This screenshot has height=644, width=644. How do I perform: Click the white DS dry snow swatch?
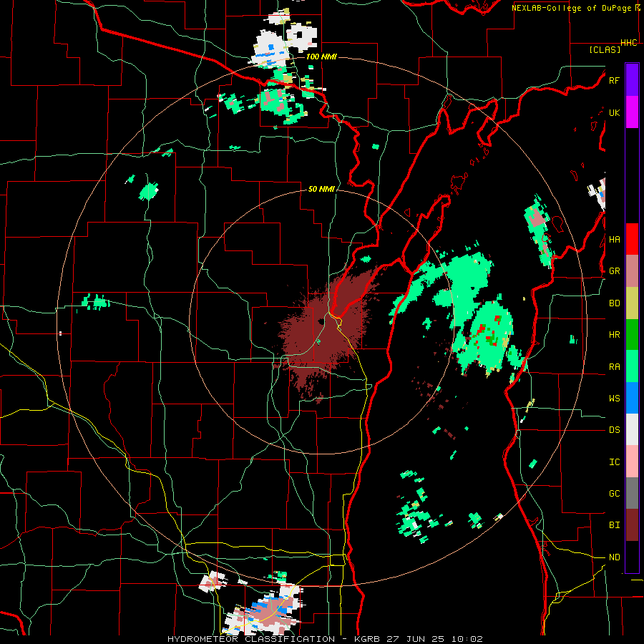point(632,429)
